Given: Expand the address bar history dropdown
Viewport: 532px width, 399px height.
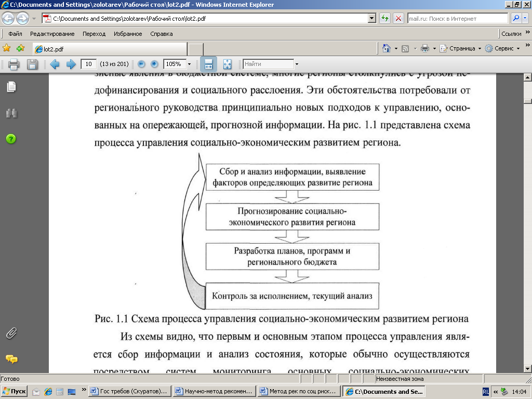Looking at the screenshot, I should 372,18.
